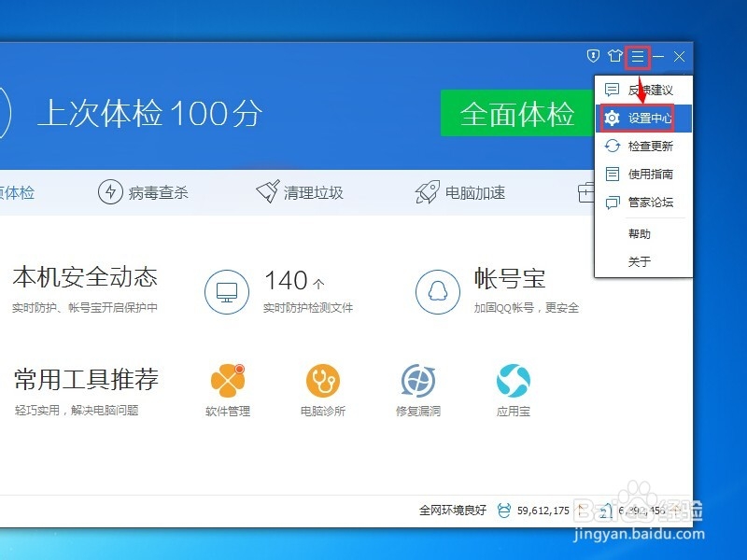Image resolution: width=747 pixels, height=560 pixels.
Task: Select 检查更新 from the menu
Action: [x=643, y=146]
